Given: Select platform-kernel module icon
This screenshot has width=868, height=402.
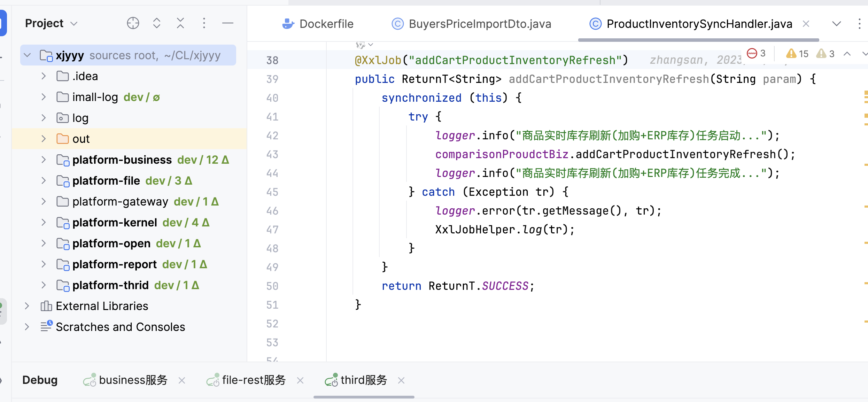Looking at the screenshot, I should pos(63,223).
